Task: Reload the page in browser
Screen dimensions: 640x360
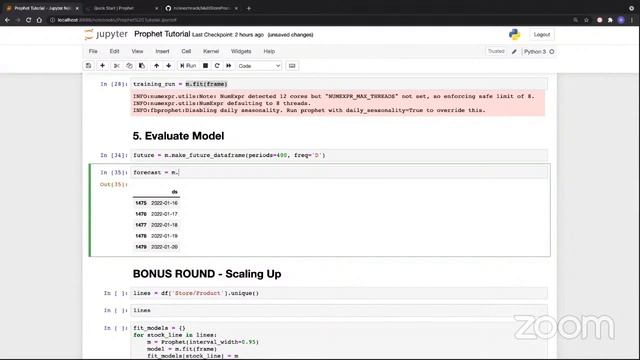Action: pos(28,20)
